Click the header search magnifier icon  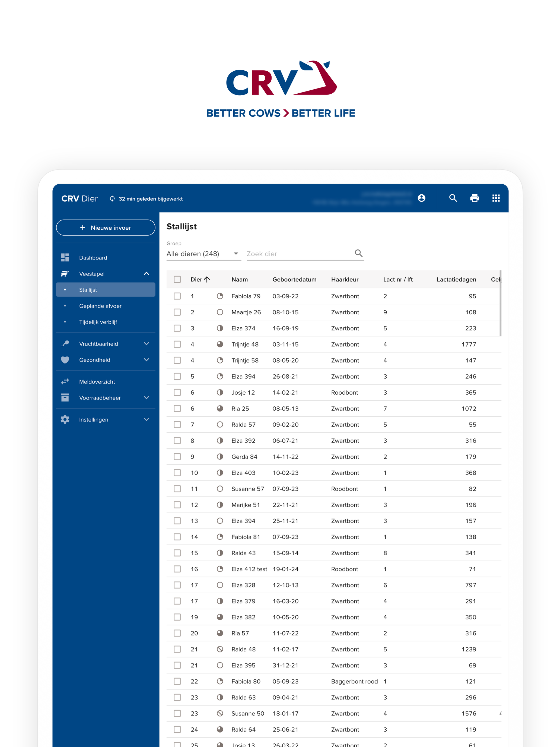click(453, 198)
